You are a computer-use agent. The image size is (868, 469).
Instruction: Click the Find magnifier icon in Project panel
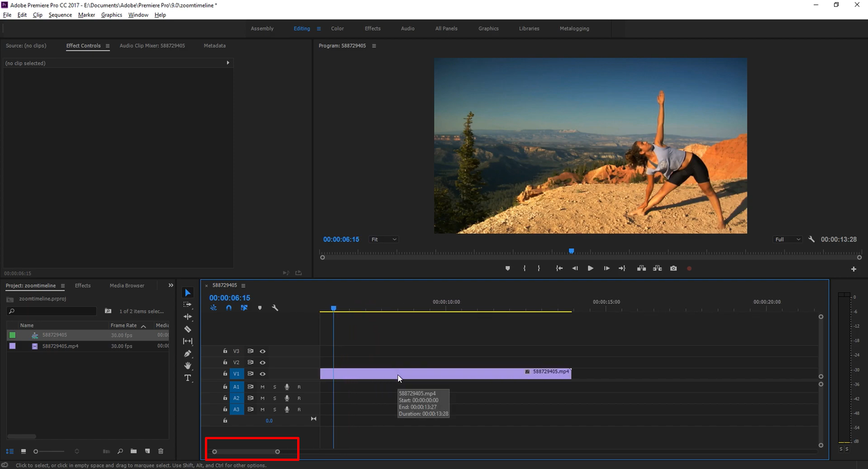120,451
